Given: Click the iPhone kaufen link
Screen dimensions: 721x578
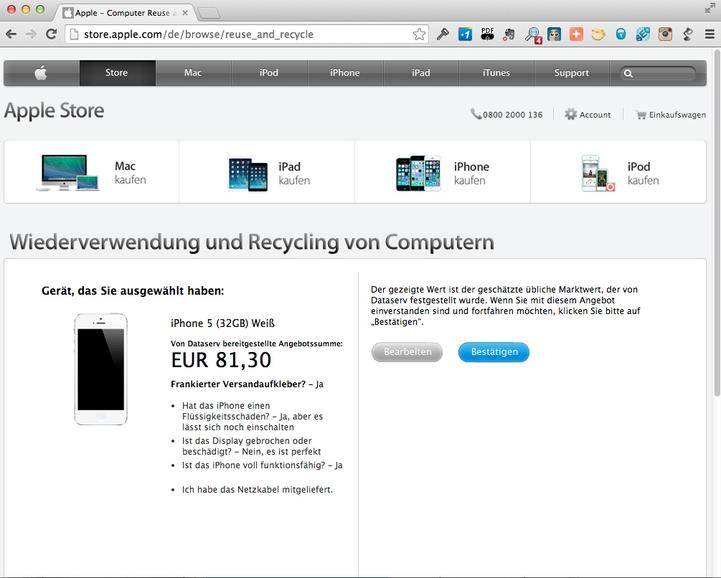Looking at the screenshot, I should 471,173.
